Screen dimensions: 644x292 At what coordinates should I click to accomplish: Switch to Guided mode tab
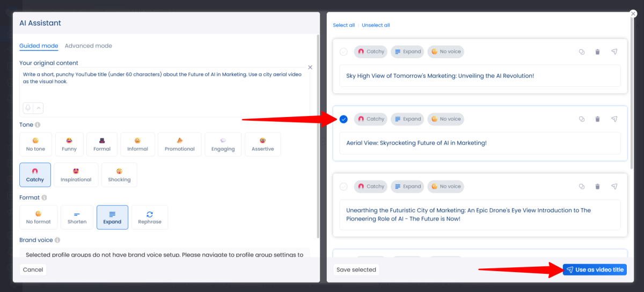tap(39, 46)
